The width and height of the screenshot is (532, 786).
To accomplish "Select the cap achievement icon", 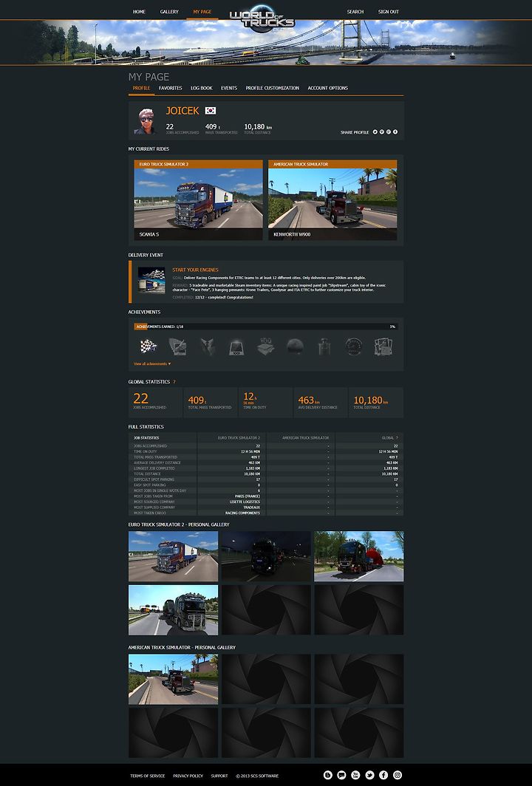I will [295, 346].
